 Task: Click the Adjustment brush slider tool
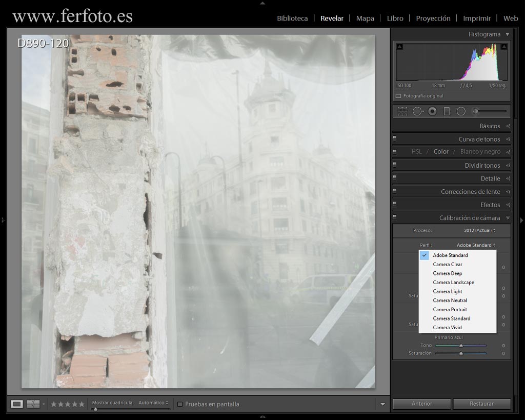coord(489,111)
